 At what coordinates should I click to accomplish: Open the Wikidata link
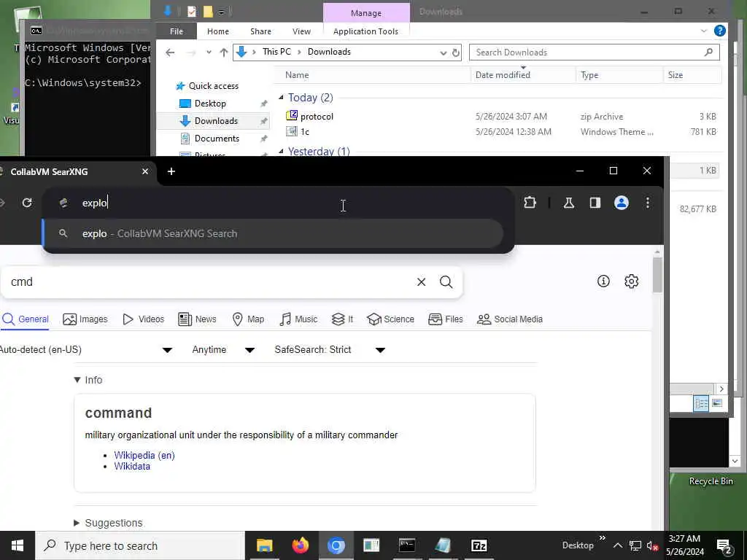[x=132, y=466]
